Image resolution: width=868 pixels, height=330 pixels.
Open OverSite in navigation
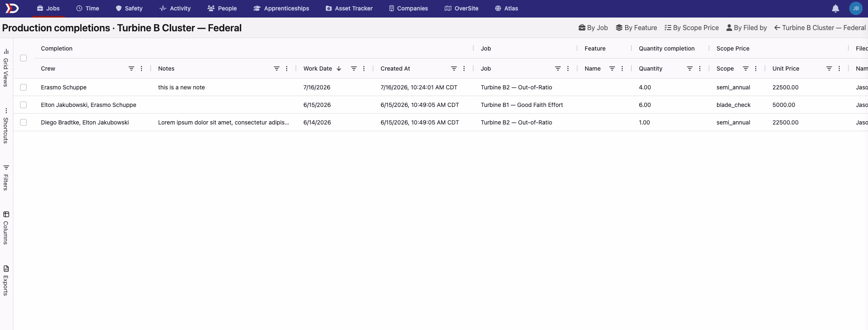tap(462, 8)
